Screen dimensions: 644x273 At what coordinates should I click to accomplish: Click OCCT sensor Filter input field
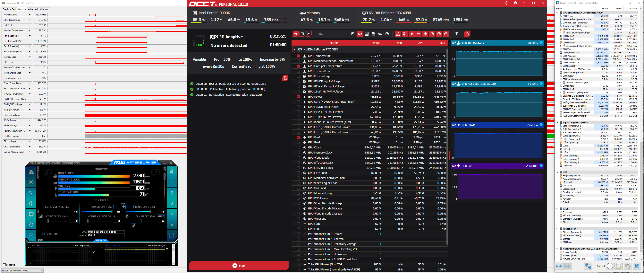tap(331, 34)
